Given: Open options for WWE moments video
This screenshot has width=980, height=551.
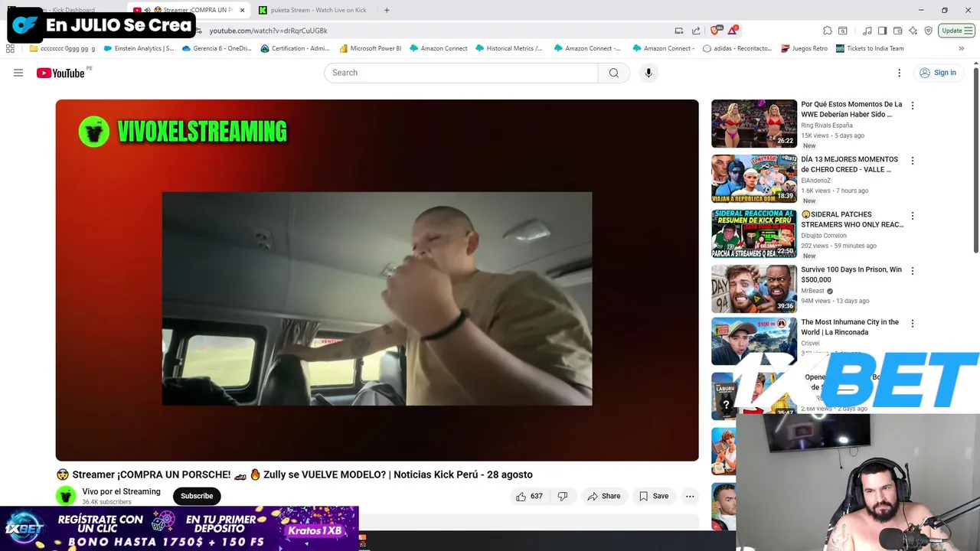Looking at the screenshot, I should (x=912, y=106).
